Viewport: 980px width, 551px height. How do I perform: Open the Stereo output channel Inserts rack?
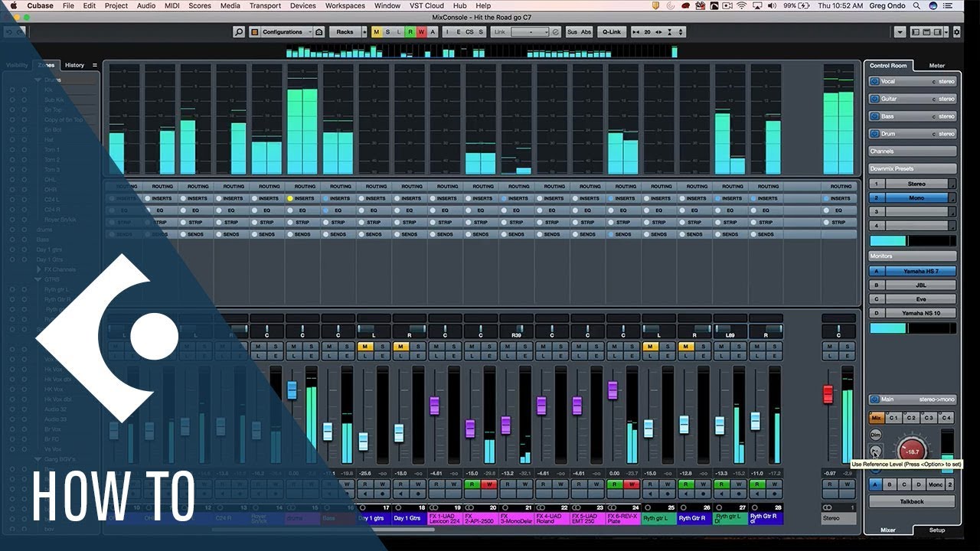[840, 198]
